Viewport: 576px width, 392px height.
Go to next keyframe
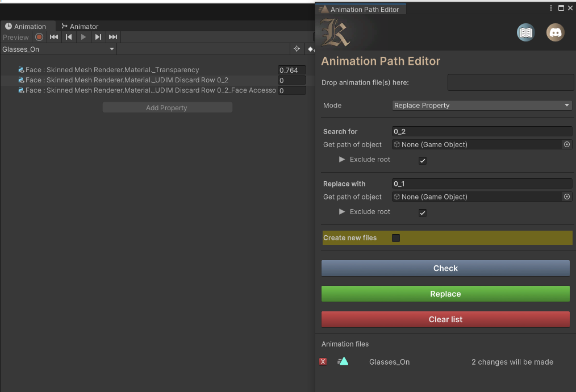click(98, 37)
